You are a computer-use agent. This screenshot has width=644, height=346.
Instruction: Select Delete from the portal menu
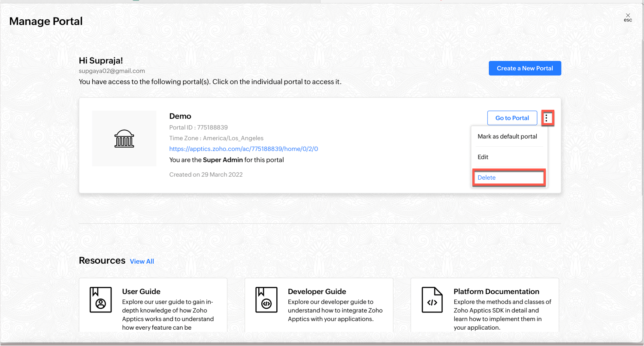[487, 178]
